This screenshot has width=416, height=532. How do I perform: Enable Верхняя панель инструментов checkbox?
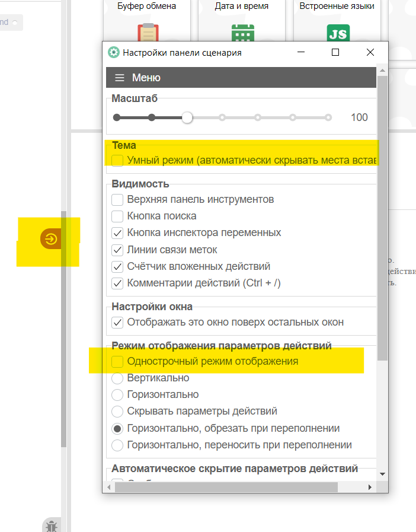coord(117,199)
